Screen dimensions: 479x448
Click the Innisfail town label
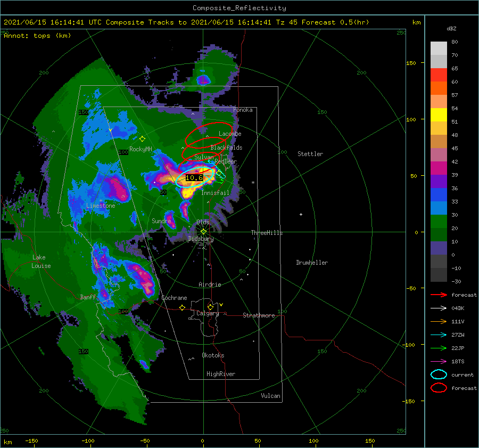(215, 193)
